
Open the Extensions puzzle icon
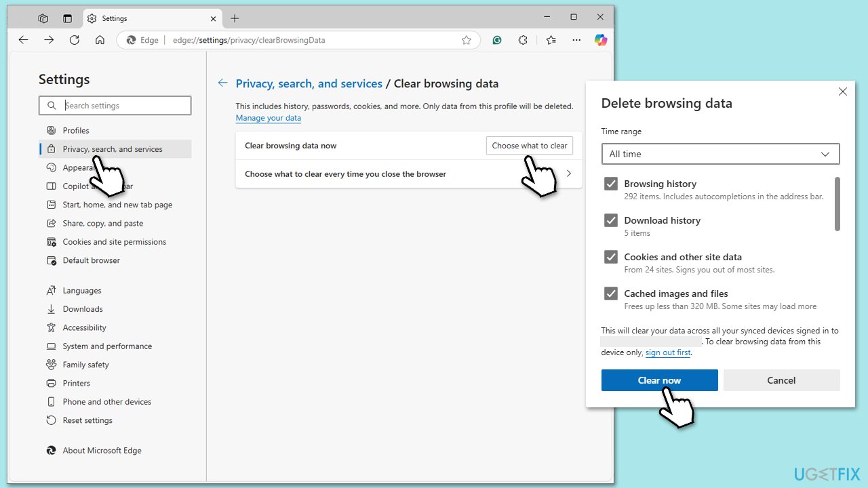523,40
